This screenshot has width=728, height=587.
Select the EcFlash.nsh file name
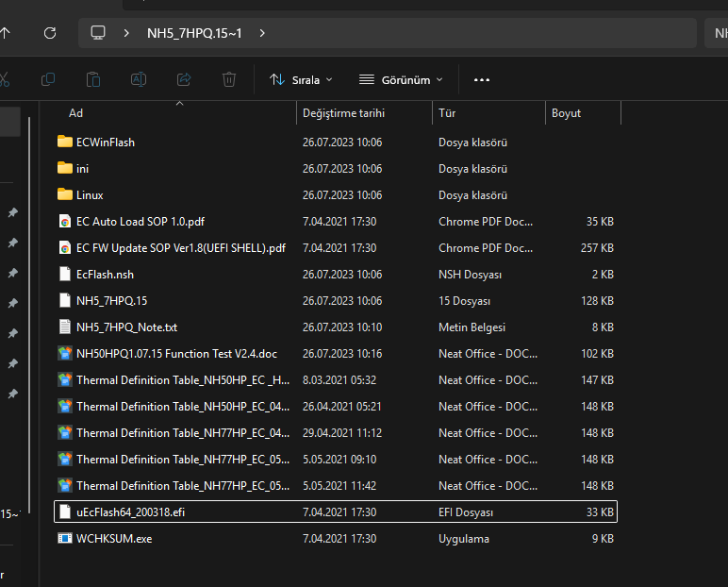click(x=105, y=275)
